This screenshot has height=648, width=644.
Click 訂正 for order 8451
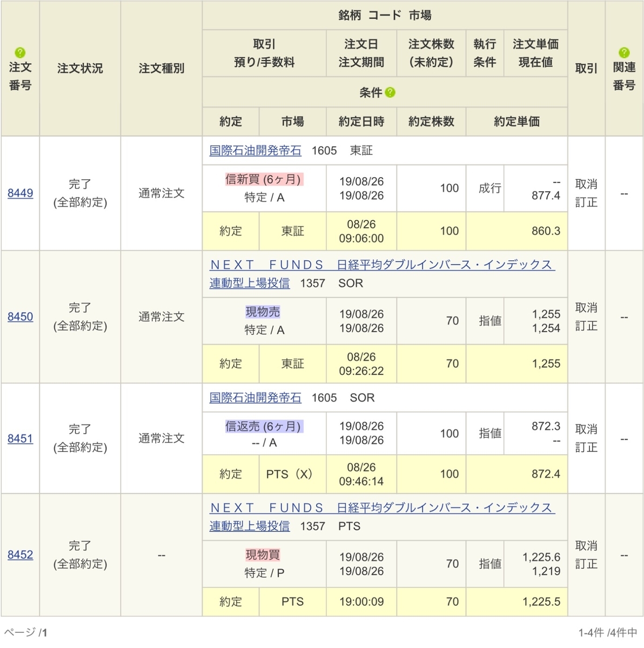pos(586,447)
